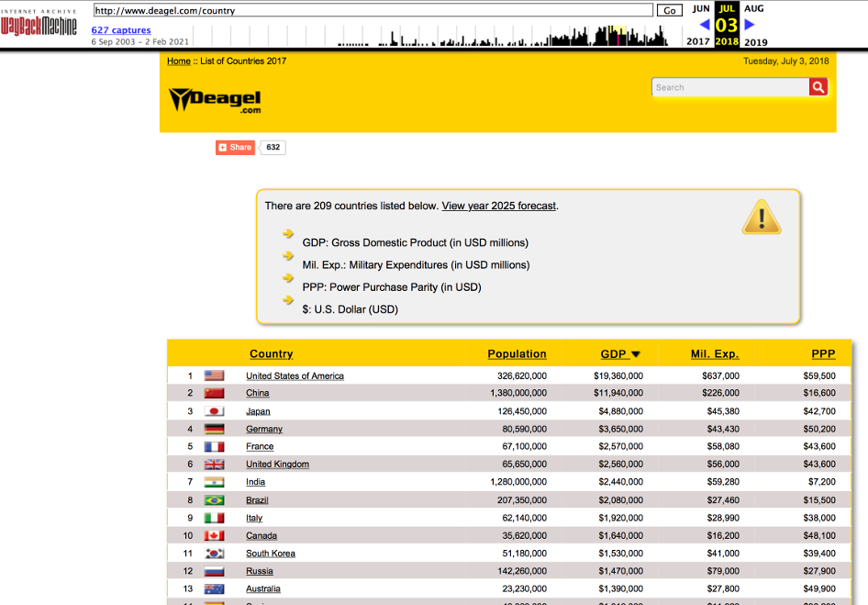Select year 2017 in Wayback toolbar

698,42
